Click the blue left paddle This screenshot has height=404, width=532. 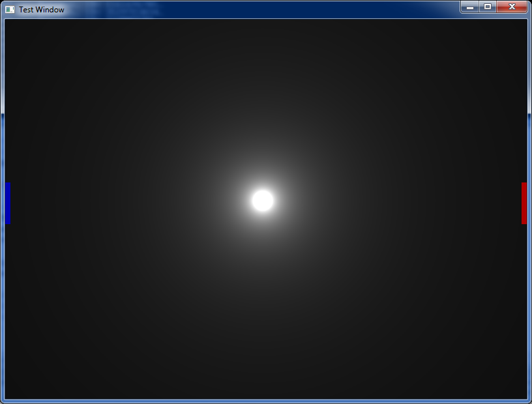(x=8, y=203)
